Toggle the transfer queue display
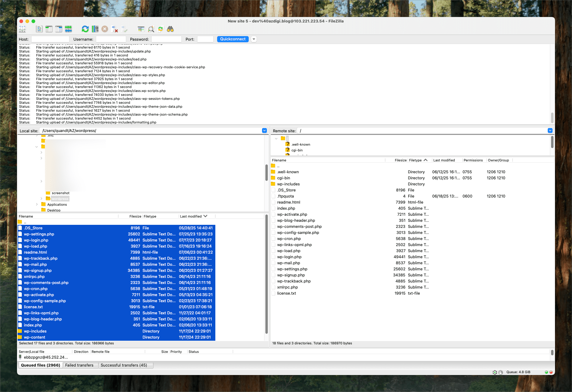 click(69, 29)
